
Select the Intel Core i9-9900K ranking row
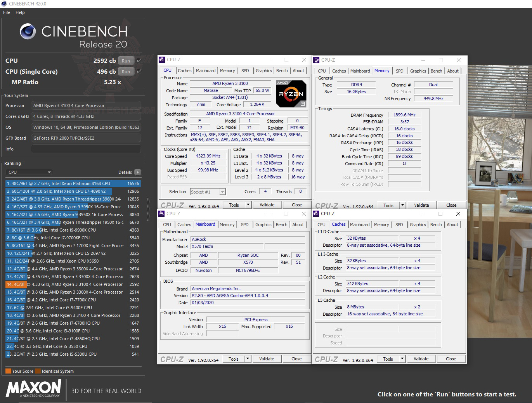(x=73, y=230)
